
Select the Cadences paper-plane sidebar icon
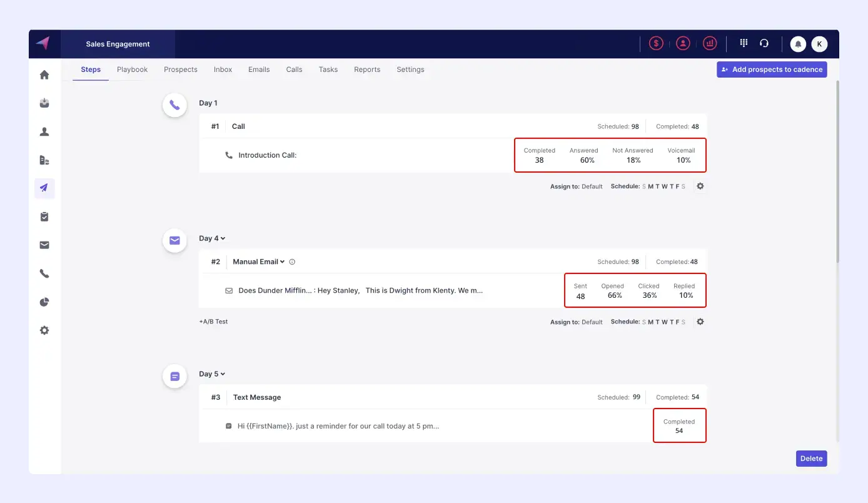44,188
